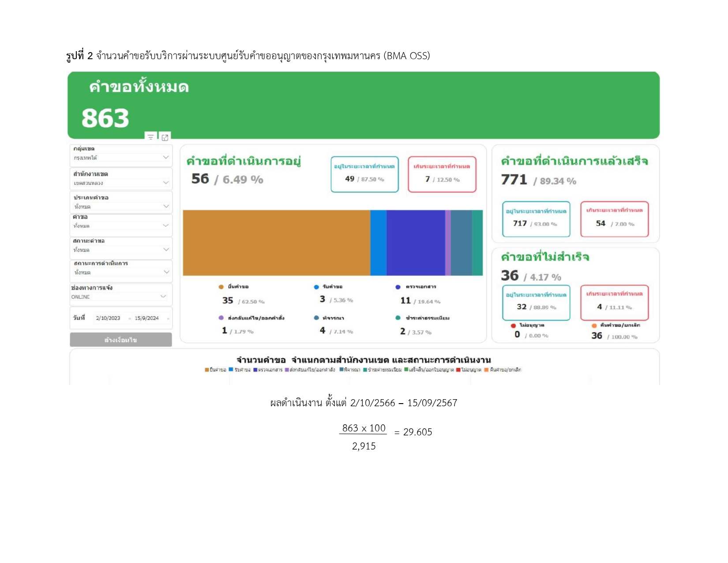Click the blue รับคำขอ legend dot
Viewport: 728px width, 563px height.
tap(316, 287)
